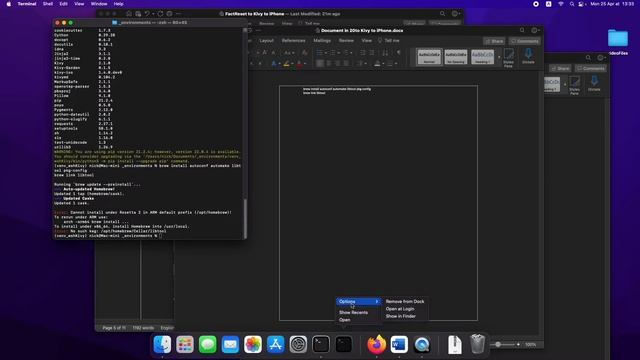The height and width of the screenshot is (360, 640).
Task: Open Finder from the dock
Action: 162,344
